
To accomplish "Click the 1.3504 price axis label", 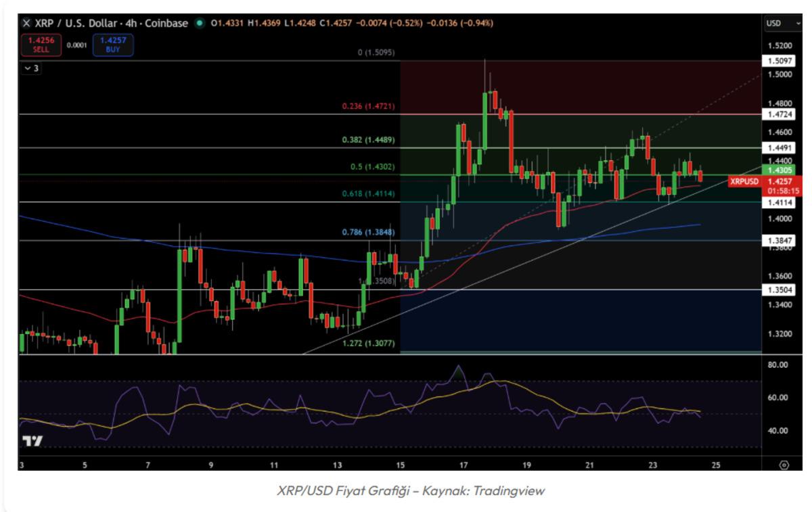I will click(777, 289).
